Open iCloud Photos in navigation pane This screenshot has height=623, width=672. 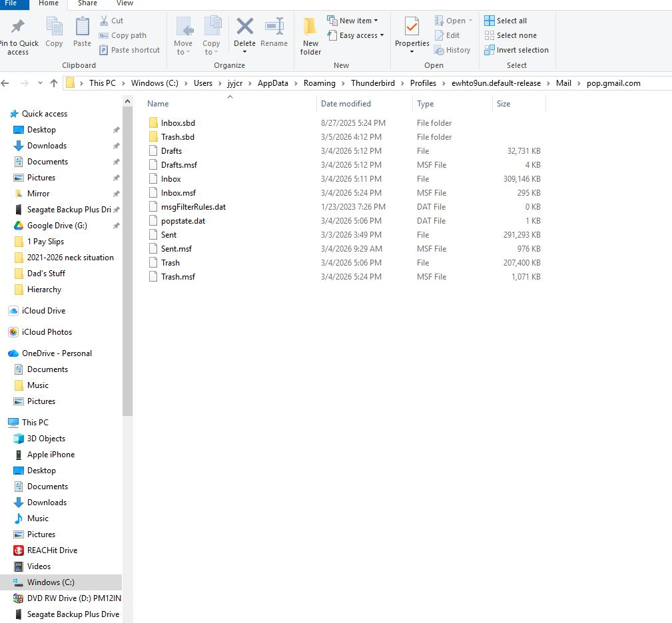click(47, 332)
